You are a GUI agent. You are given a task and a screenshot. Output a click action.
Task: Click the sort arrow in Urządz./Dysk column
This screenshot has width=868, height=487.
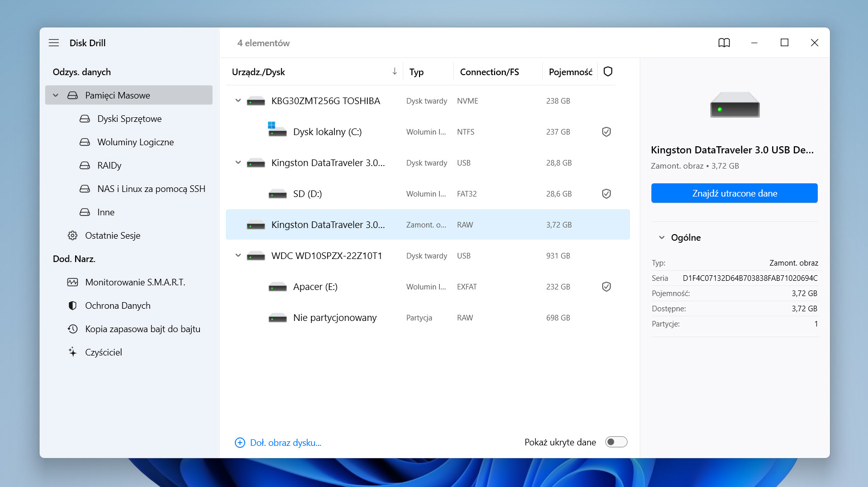pos(394,72)
